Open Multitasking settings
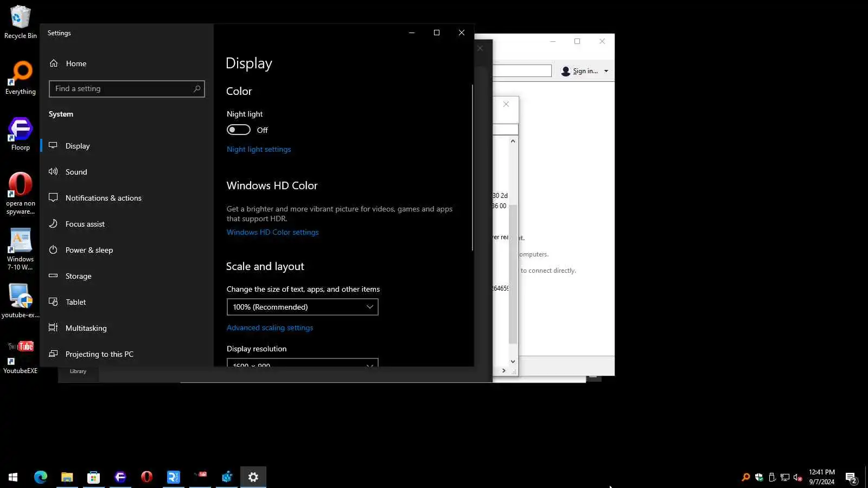The width and height of the screenshot is (868, 488). click(x=127, y=328)
